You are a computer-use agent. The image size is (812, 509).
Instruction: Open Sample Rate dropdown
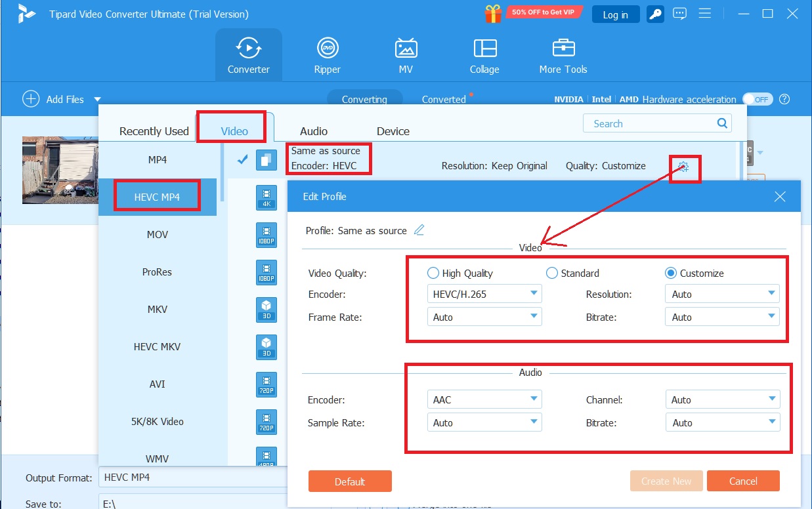[484, 422]
